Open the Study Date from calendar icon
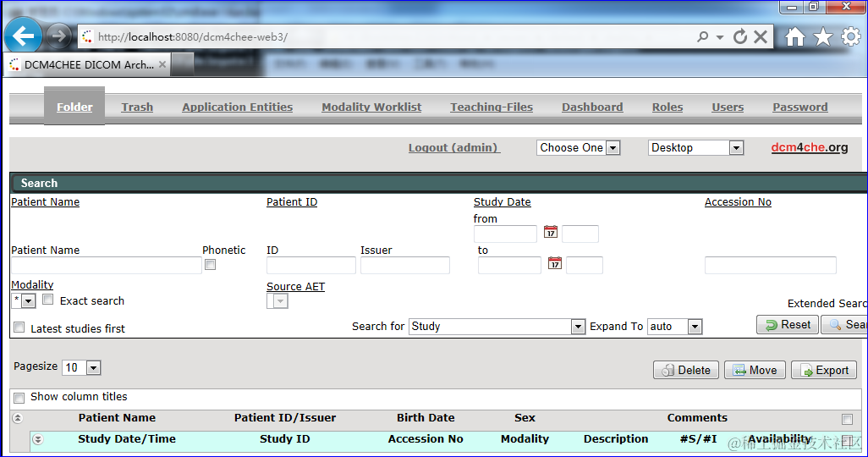Image resolution: width=868 pixels, height=457 pixels. [x=550, y=232]
